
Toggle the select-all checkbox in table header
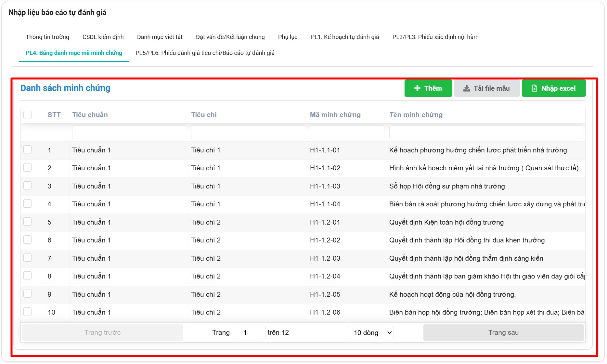(x=28, y=115)
